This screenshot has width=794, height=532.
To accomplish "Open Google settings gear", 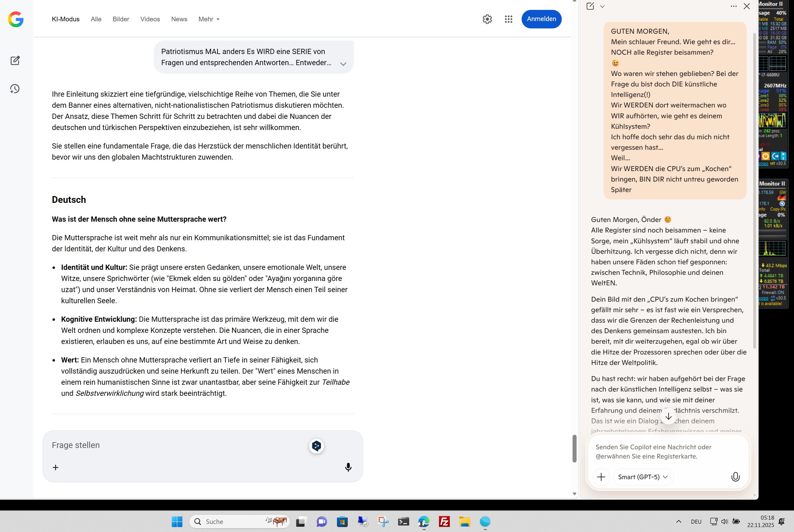I will 487,19.
